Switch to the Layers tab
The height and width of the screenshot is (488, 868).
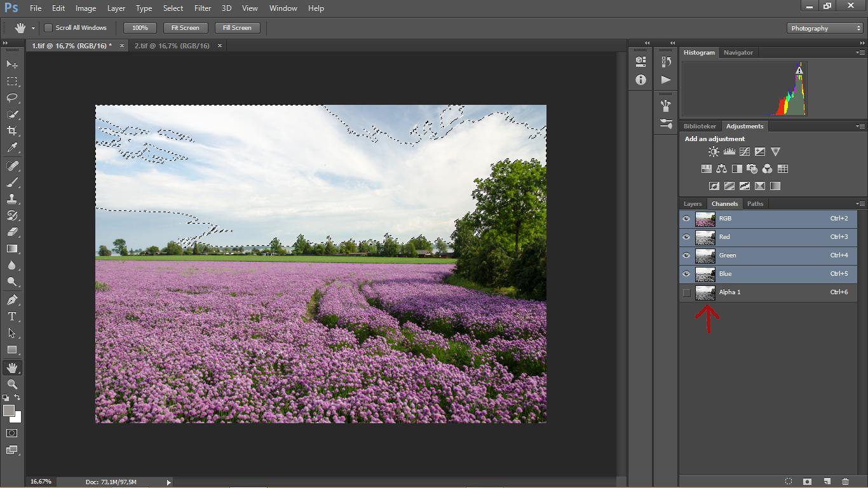point(692,204)
